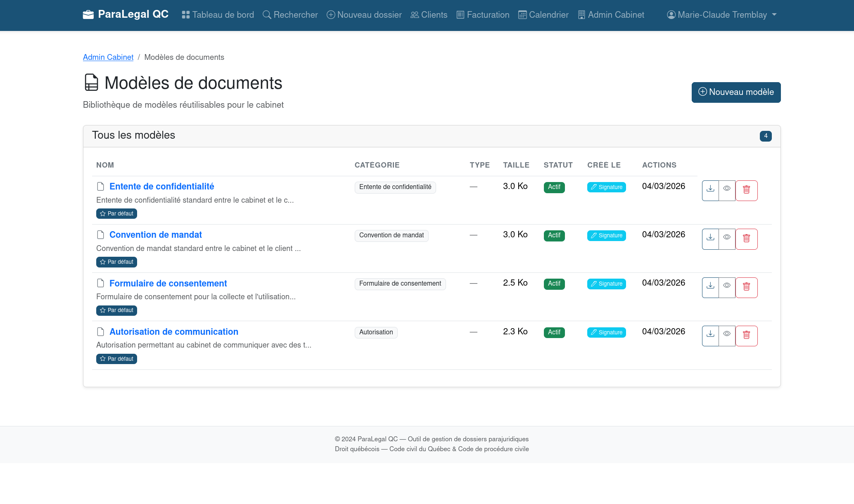The height and width of the screenshot is (504, 854).
Task: Click the Signature badge on Convention de mandat
Action: point(606,235)
